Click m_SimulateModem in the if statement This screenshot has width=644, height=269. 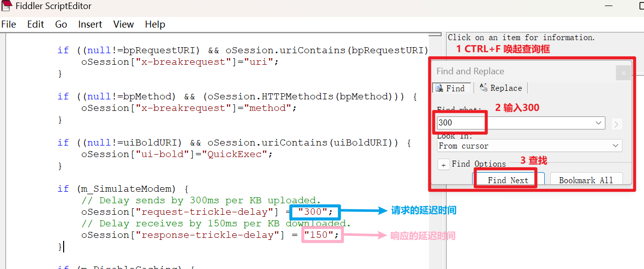[x=128, y=189]
